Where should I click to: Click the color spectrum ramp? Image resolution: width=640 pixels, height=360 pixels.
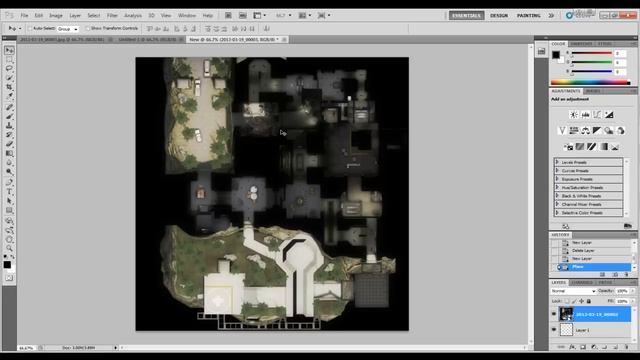(x=590, y=82)
